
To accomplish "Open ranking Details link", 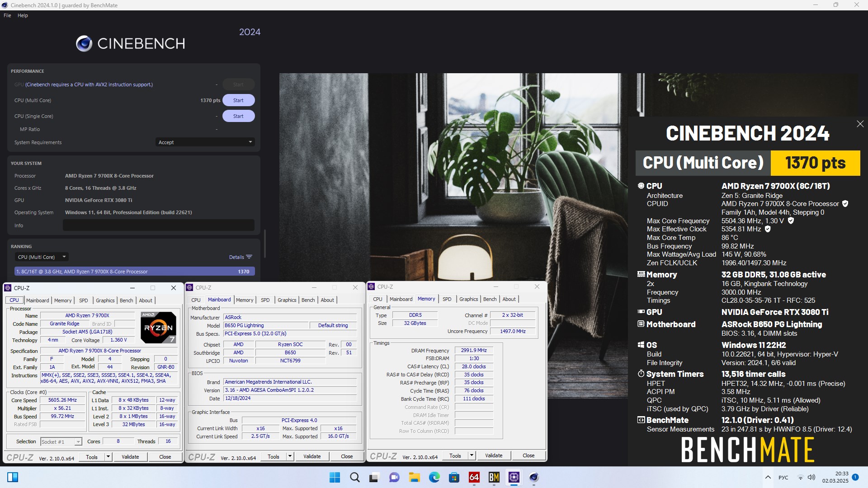I will point(241,257).
